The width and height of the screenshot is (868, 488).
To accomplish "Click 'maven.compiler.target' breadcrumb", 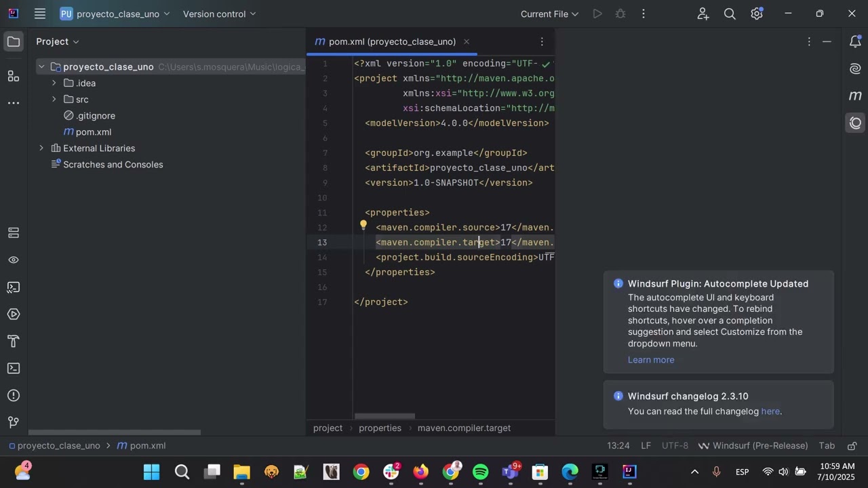I will [x=464, y=428].
